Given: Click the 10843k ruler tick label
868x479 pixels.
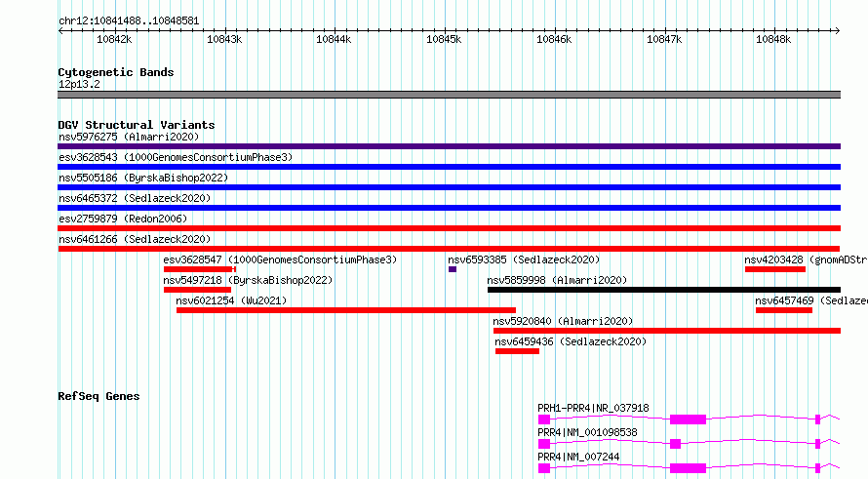Looking at the screenshot, I should pyautogui.click(x=224, y=39).
